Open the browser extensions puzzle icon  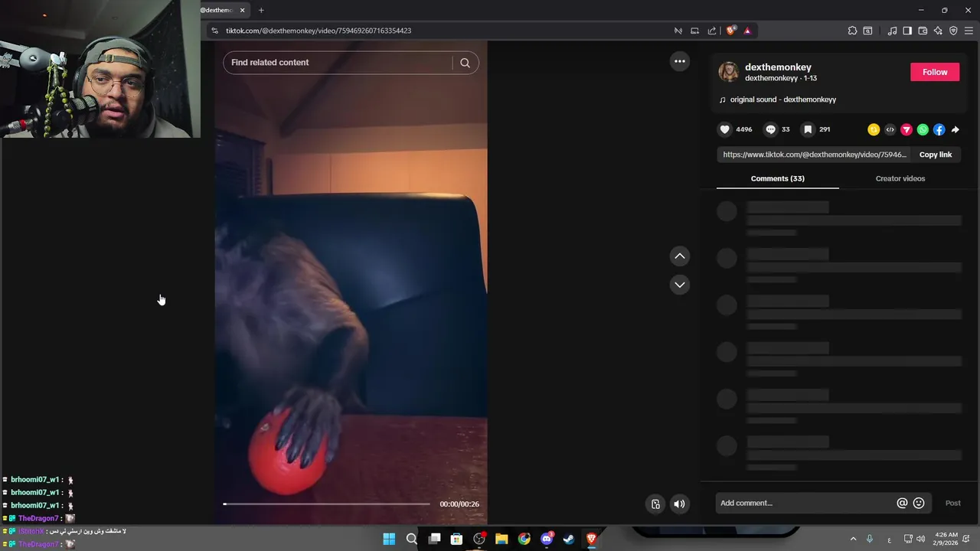tap(852, 31)
